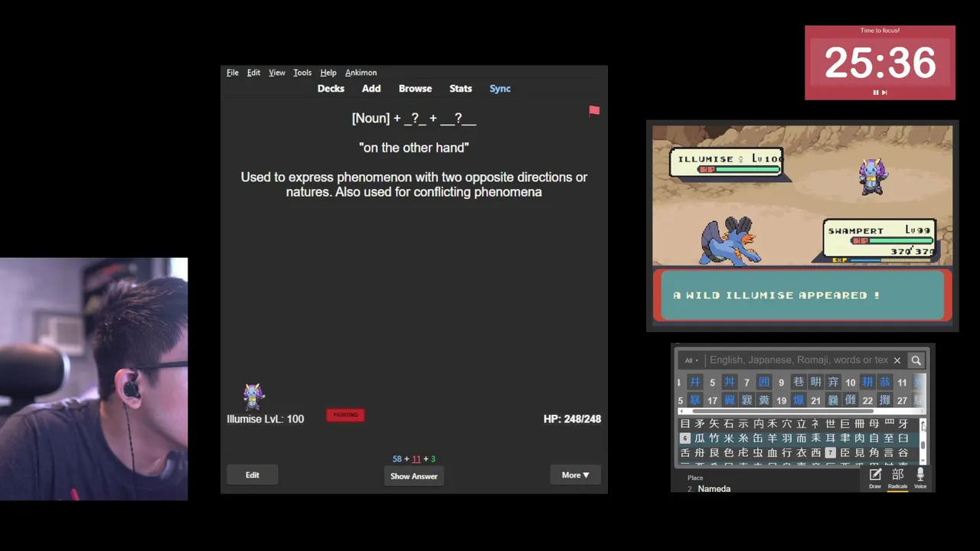Select the 石 radical
This screenshot has height=551, width=980.
[728, 423]
